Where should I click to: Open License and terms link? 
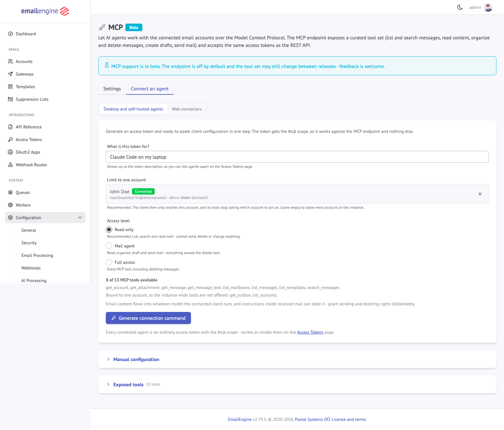tap(349, 419)
